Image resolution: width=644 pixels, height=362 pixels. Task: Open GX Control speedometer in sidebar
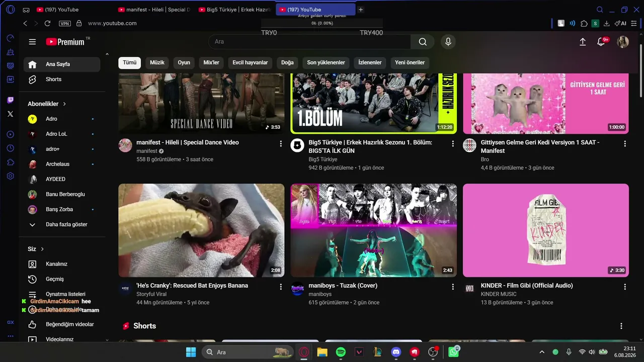[x=11, y=38]
